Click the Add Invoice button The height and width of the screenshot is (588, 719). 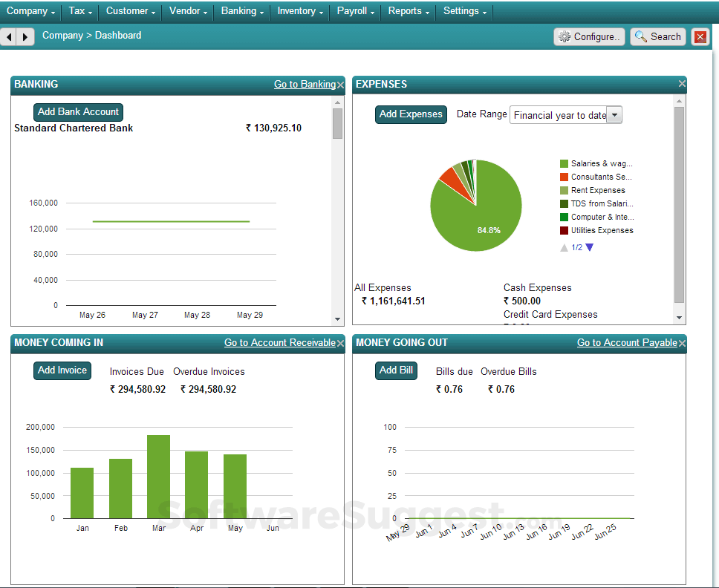coord(62,370)
